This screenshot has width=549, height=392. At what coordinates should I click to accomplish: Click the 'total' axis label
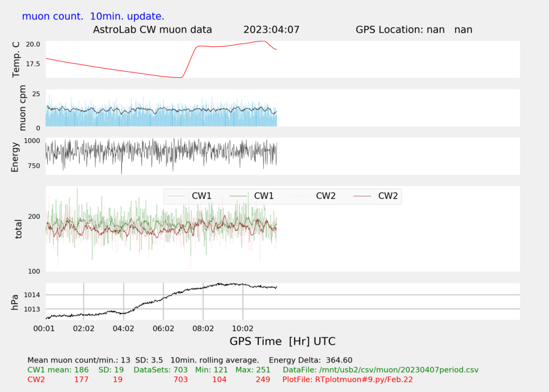19,228
